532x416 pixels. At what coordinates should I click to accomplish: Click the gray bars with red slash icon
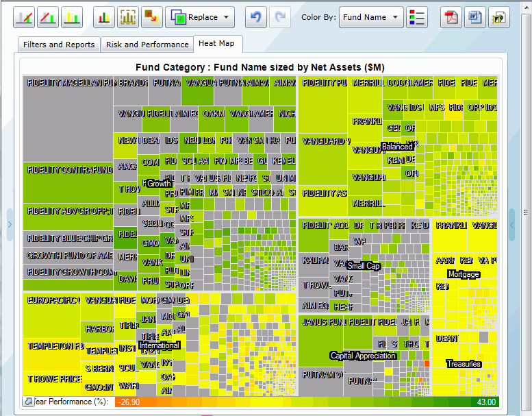(24, 17)
